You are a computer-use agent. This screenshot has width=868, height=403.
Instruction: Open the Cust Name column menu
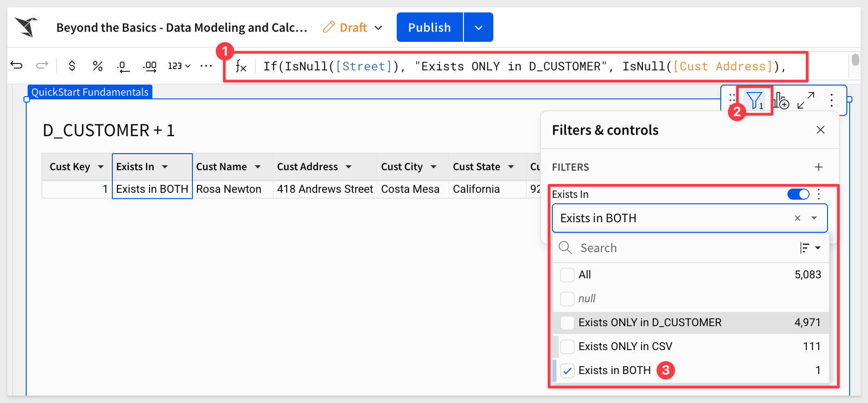click(258, 167)
